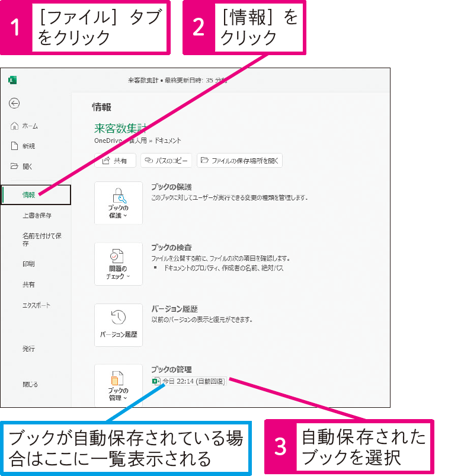Click the home icon beside ホーム
This screenshot has height=476, width=464.
tap(14, 126)
